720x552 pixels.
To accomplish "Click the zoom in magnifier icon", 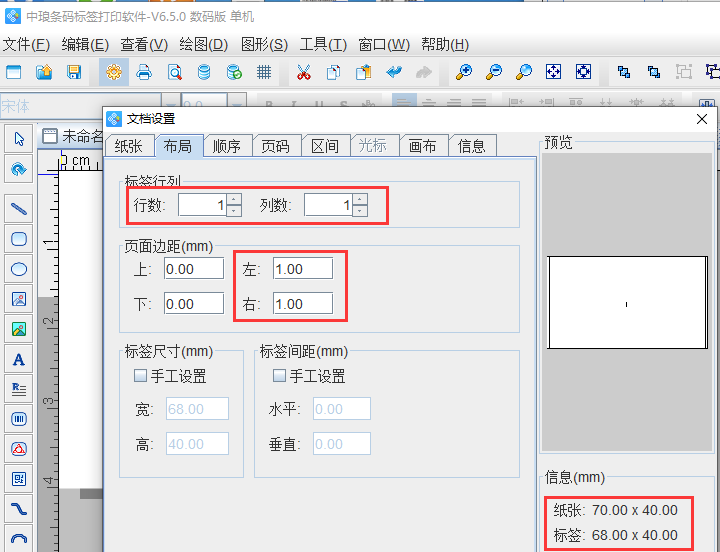I will click(x=463, y=72).
